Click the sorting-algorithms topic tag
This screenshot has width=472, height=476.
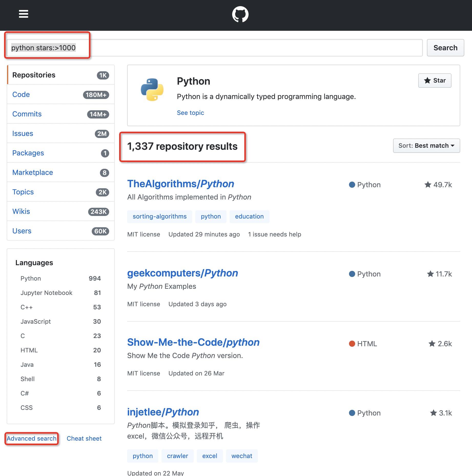[x=159, y=216]
